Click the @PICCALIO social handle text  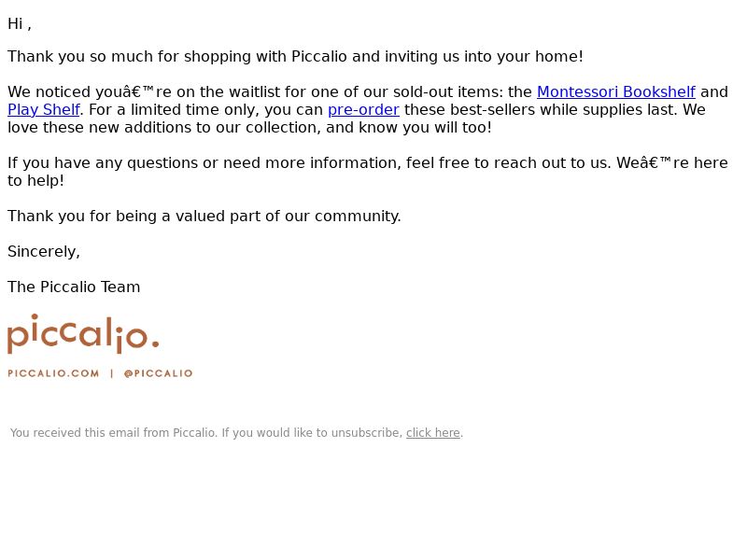coord(158,373)
